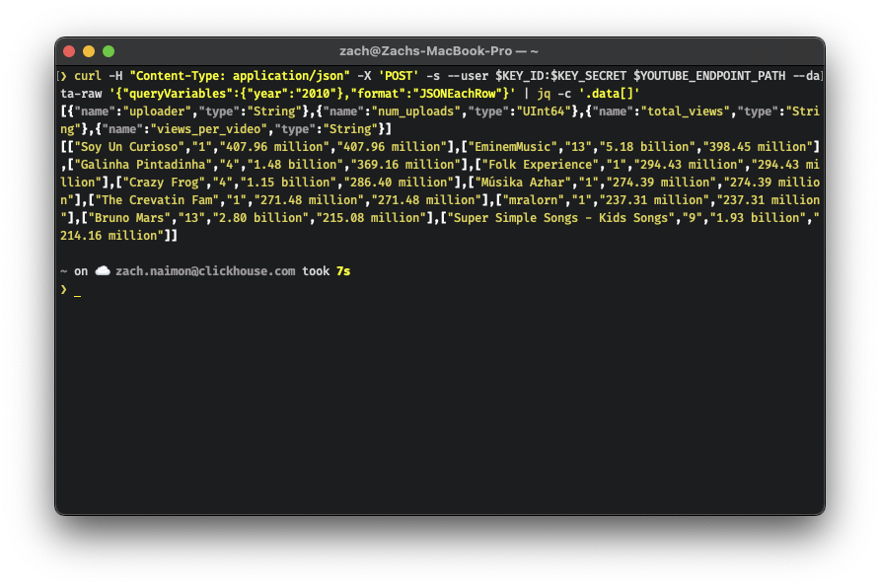880x588 pixels.
Task: Click the yellow prompt arrow chevron
Action: pyautogui.click(x=63, y=289)
